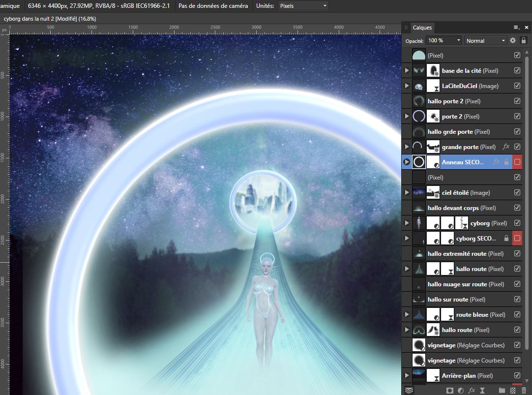
Task: Expand the ciel étoilé layer
Action: 407,192
